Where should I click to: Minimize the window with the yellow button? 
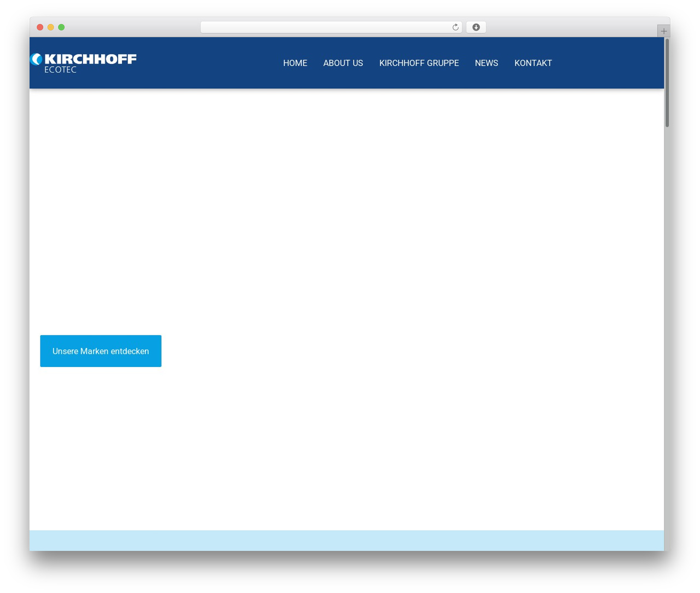coord(51,27)
